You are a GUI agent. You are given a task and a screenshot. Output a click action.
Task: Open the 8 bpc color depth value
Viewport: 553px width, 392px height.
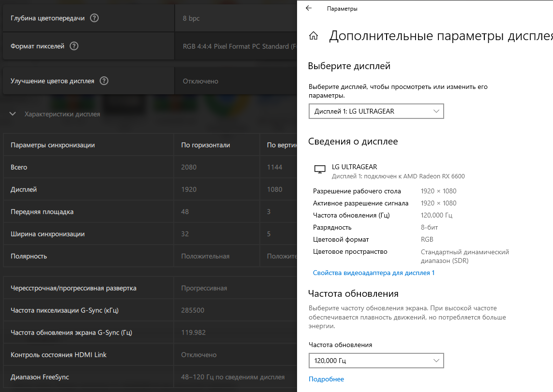click(191, 18)
